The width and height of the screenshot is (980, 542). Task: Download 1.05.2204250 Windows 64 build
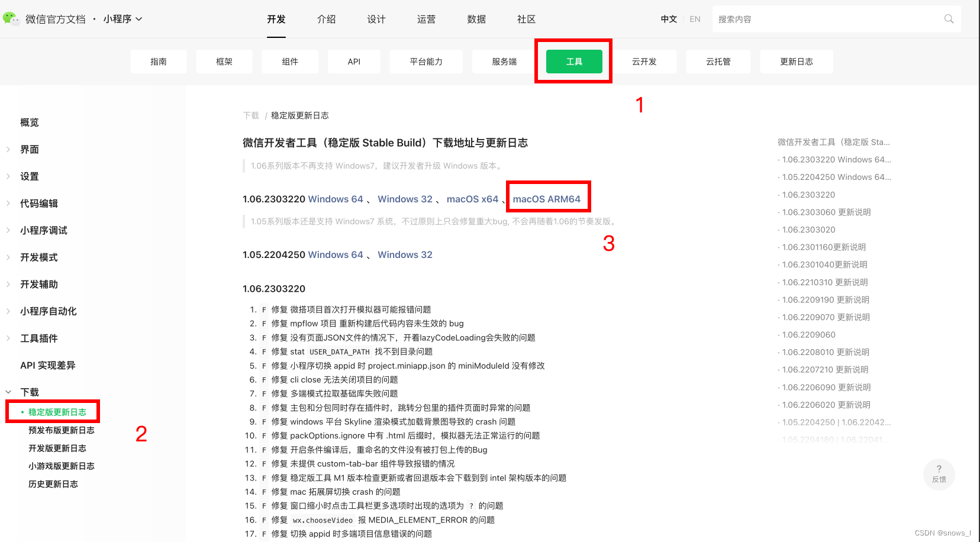pyautogui.click(x=336, y=255)
